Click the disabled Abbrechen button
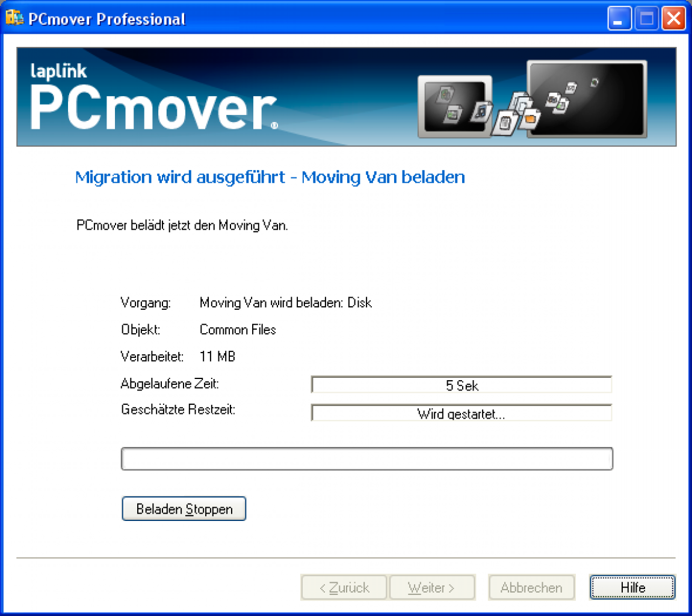692x616 pixels. tap(531, 587)
